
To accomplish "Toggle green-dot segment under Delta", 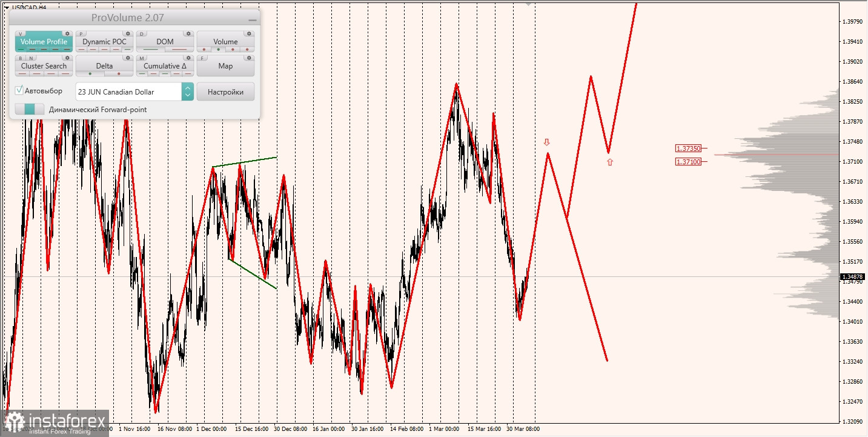I will point(90,73).
